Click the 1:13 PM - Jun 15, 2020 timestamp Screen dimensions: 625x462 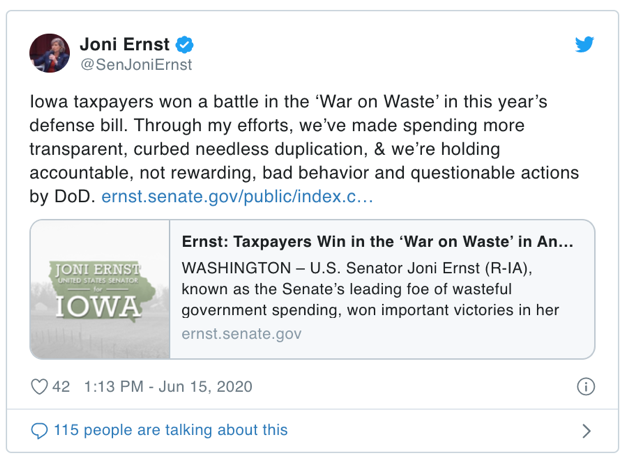pos(169,386)
